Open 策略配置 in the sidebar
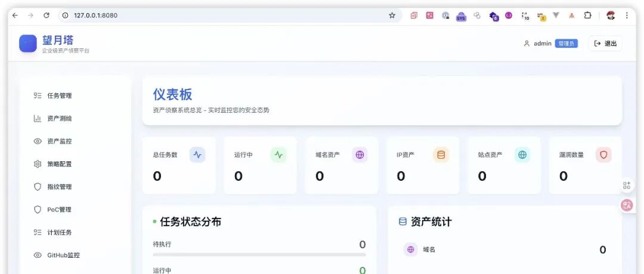This screenshot has width=644, height=274. click(75, 164)
